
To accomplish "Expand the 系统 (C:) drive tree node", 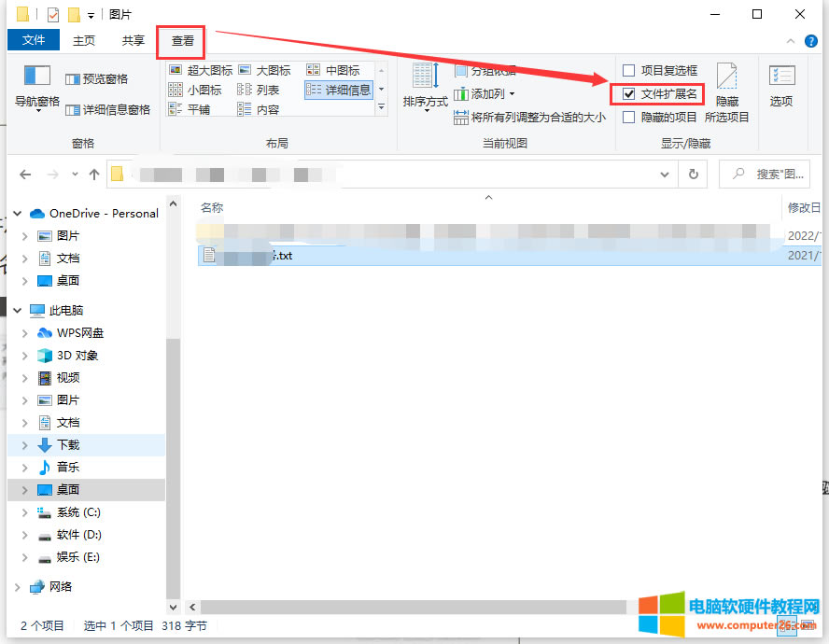I will [25, 512].
